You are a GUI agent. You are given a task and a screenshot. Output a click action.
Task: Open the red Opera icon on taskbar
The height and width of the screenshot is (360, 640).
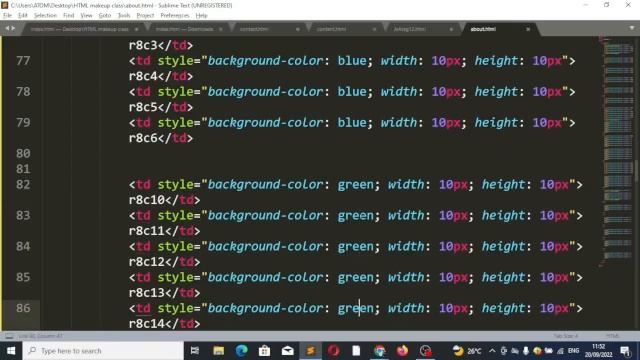pos(333,351)
